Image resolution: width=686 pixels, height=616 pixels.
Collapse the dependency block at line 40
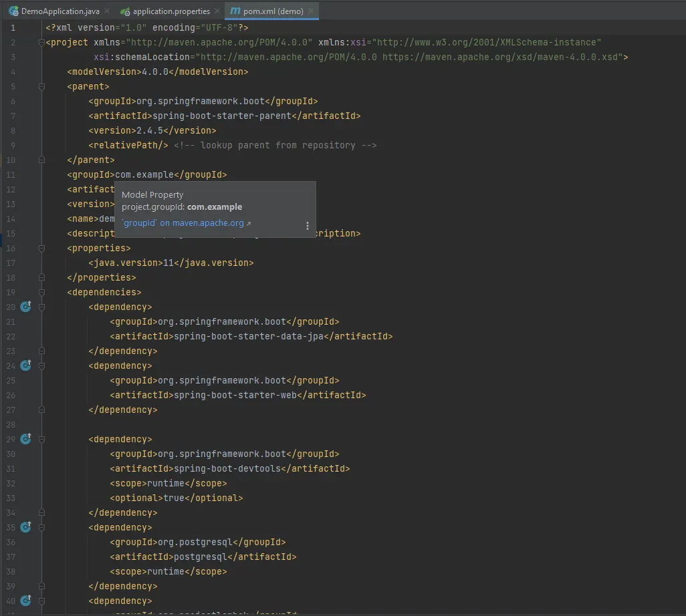(41, 601)
